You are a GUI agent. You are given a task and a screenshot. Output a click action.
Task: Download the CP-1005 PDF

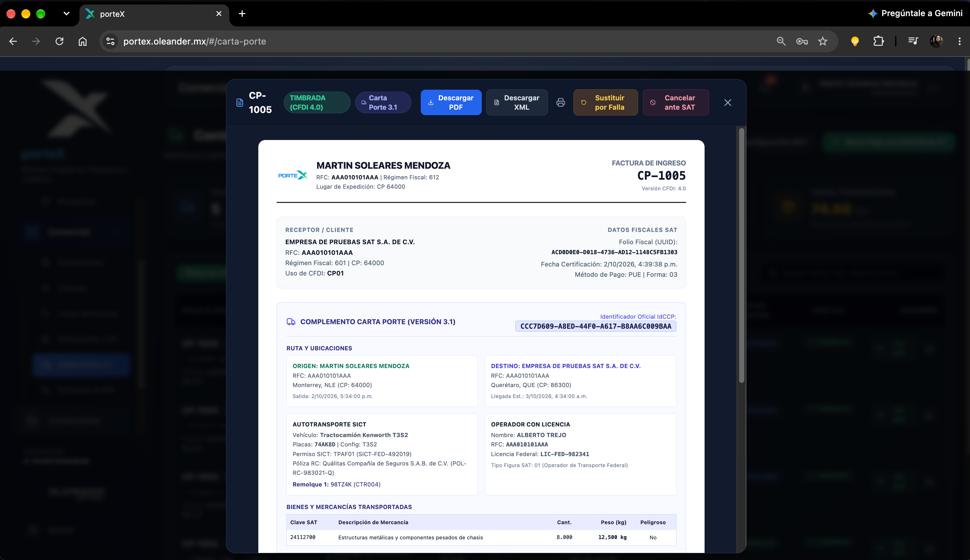(x=451, y=102)
